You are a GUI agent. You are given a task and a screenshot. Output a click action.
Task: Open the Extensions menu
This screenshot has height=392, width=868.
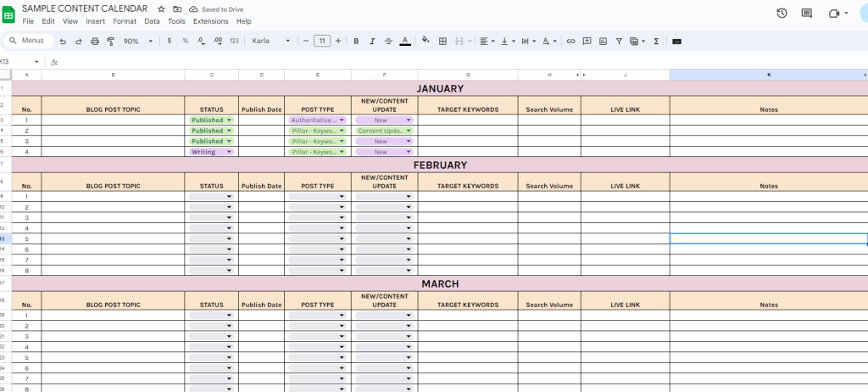point(210,21)
